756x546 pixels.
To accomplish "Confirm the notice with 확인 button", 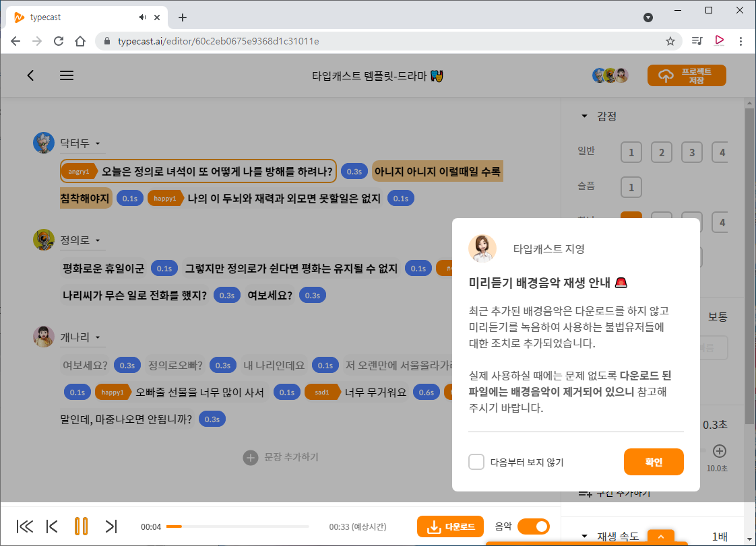I will (654, 462).
